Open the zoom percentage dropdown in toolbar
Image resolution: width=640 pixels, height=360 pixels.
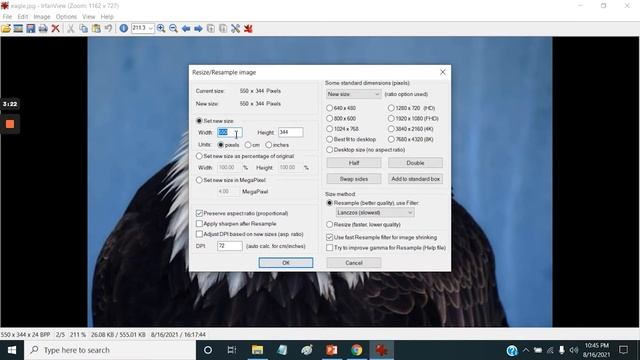coord(151,28)
